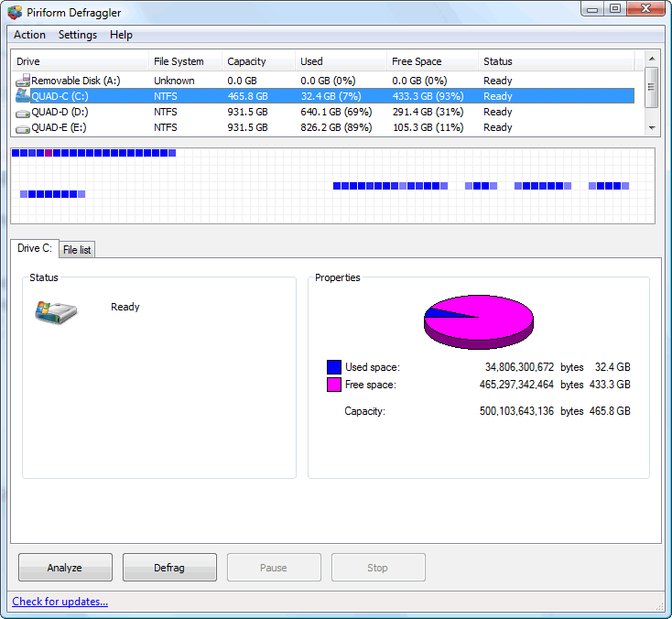This screenshot has width=672, height=619.
Task: Click the purple block in the drive map
Action: point(49,153)
